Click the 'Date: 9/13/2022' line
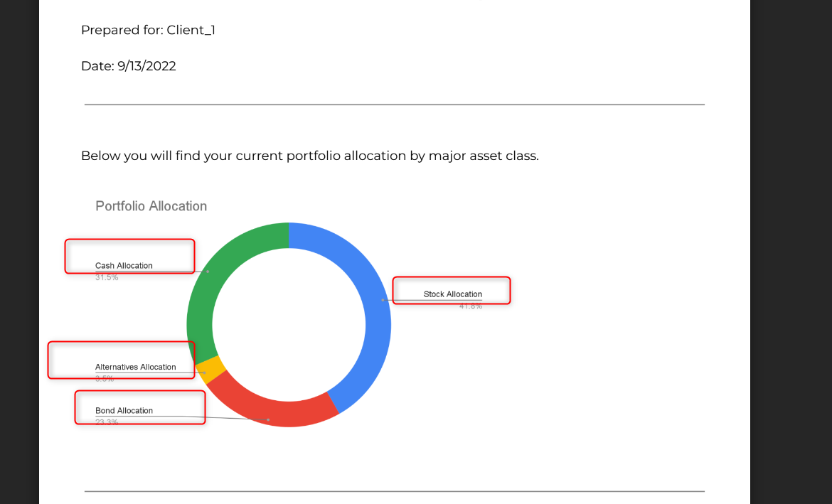Viewport: 832px width, 504px height. click(x=129, y=66)
